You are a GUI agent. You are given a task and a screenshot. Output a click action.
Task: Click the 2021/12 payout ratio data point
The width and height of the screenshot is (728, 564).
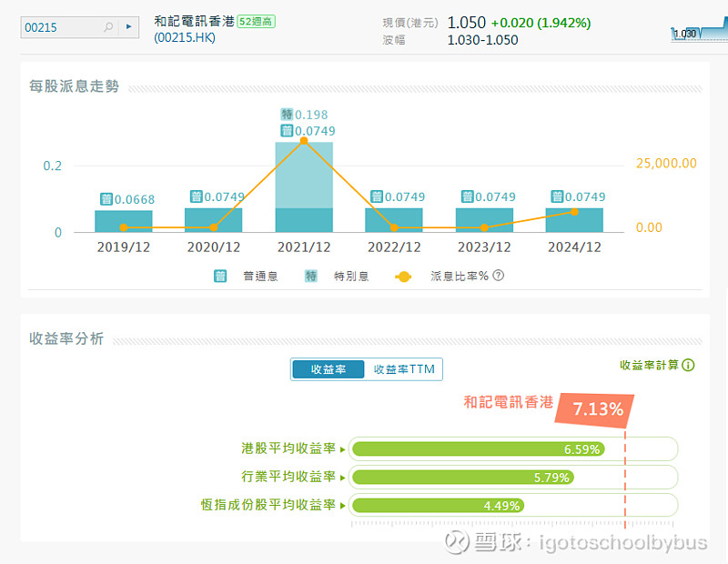pos(304,141)
